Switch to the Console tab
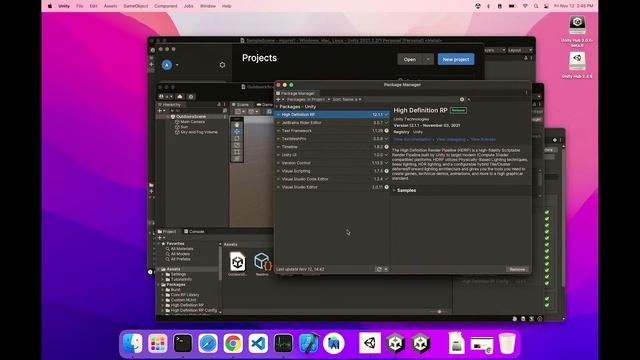640x360 pixels. [194, 231]
